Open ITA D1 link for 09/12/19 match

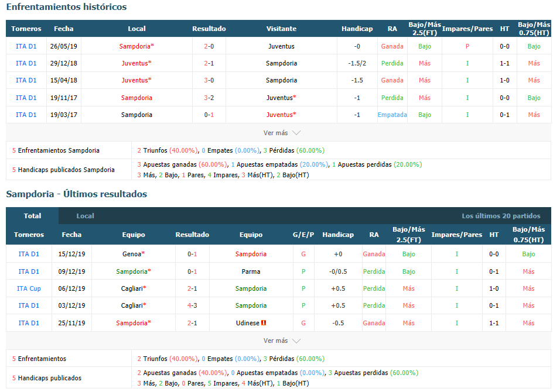(29, 271)
